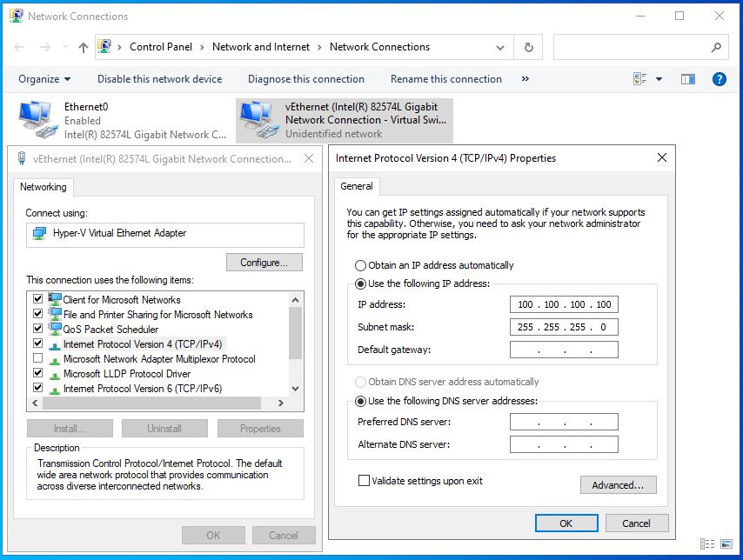The width and height of the screenshot is (743, 560).
Task: Toggle Internet Protocol Version 6 checkbox
Action: click(38, 388)
